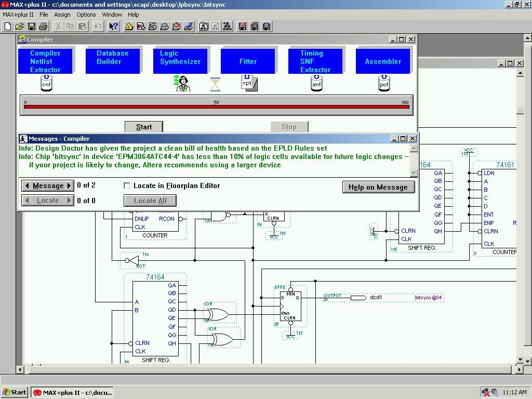Click the Save and Compile toolbar icon
532x399 pixels.
point(255,26)
